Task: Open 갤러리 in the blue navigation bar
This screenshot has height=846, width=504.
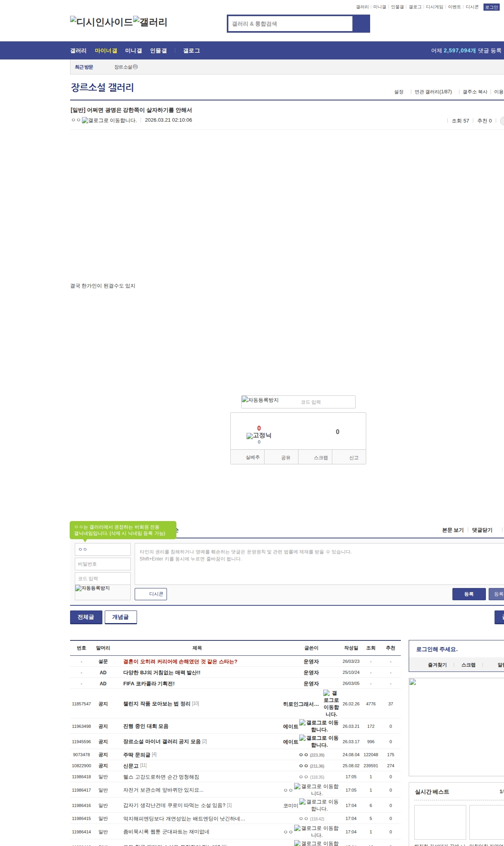Action: coord(78,50)
